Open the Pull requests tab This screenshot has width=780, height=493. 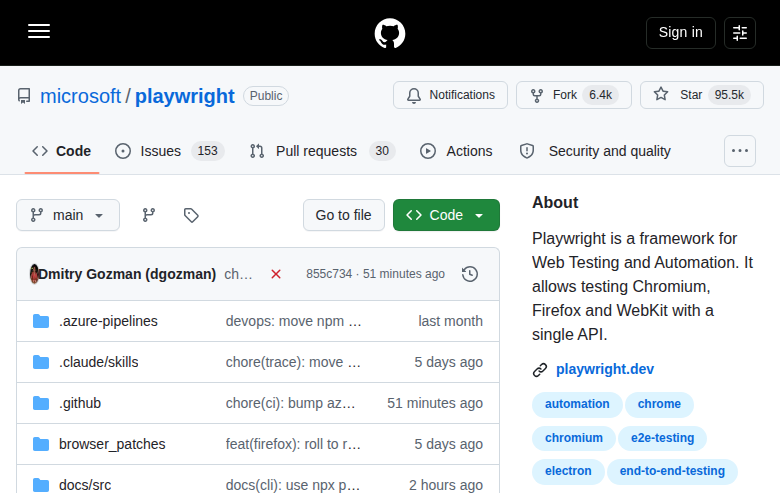click(x=322, y=151)
